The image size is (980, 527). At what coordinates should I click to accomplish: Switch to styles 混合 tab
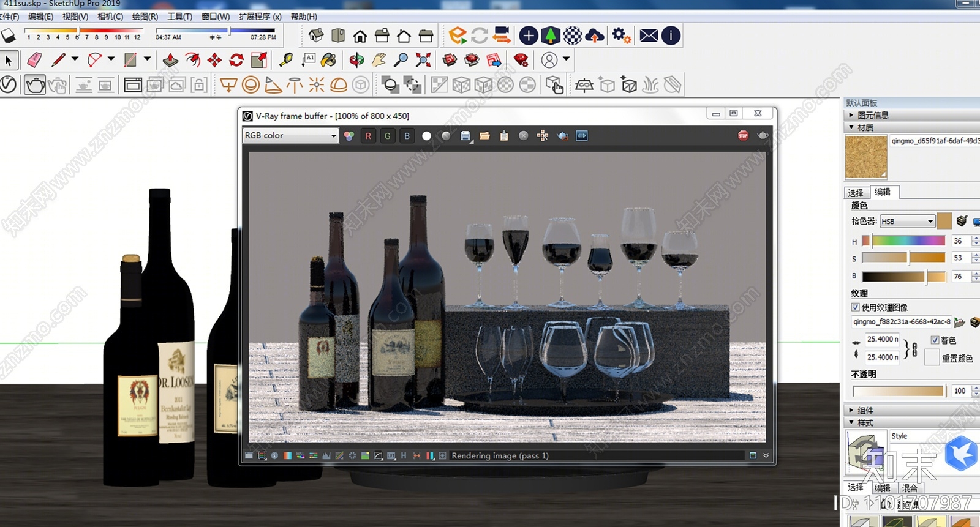tap(910, 488)
